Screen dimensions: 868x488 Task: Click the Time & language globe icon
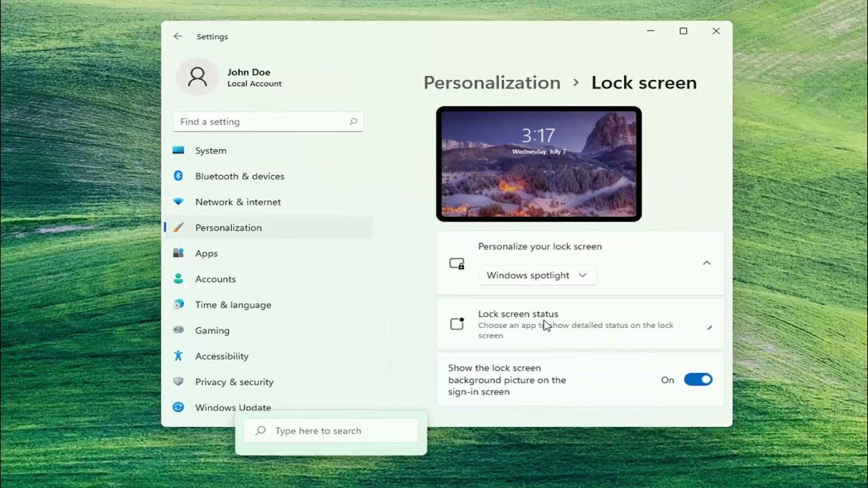tap(178, 305)
